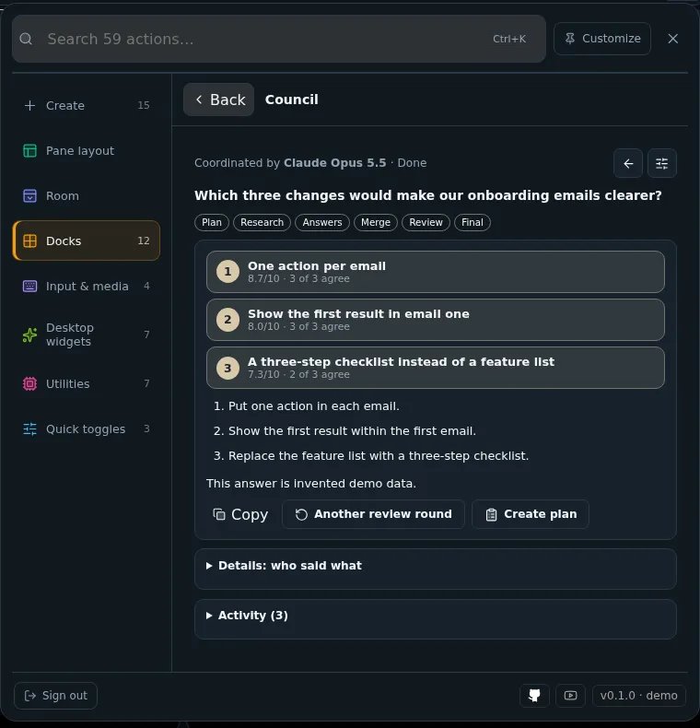Image resolution: width=700 pixels, height=728 pixels.
Task: Start Another review round
Action: (x=373, y=514)
